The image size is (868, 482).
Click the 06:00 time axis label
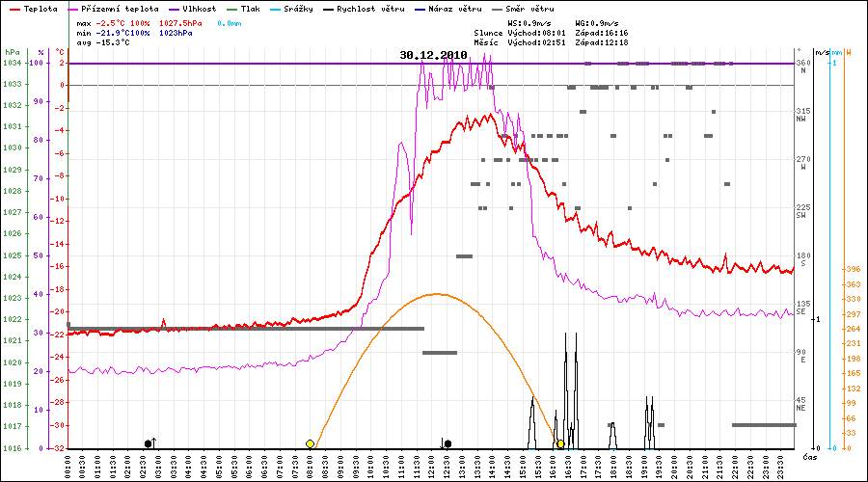tap(250, 467)
